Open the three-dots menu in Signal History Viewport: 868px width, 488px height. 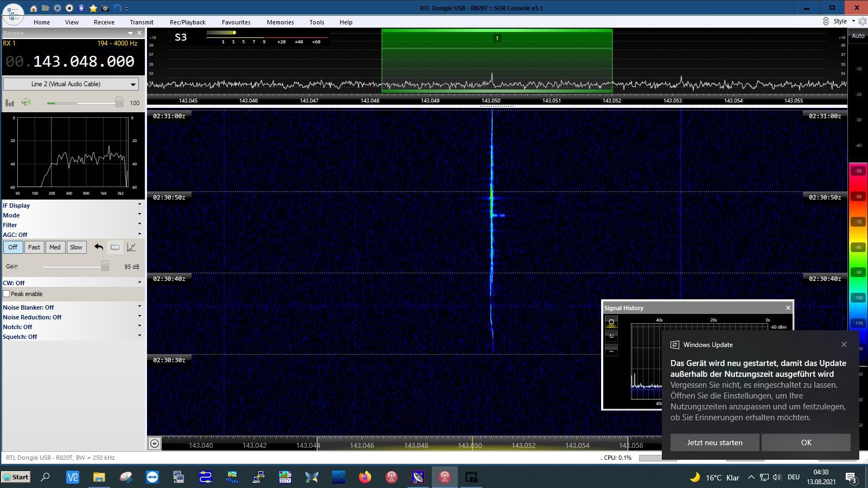pyautogui.click(x=611, y=351)
